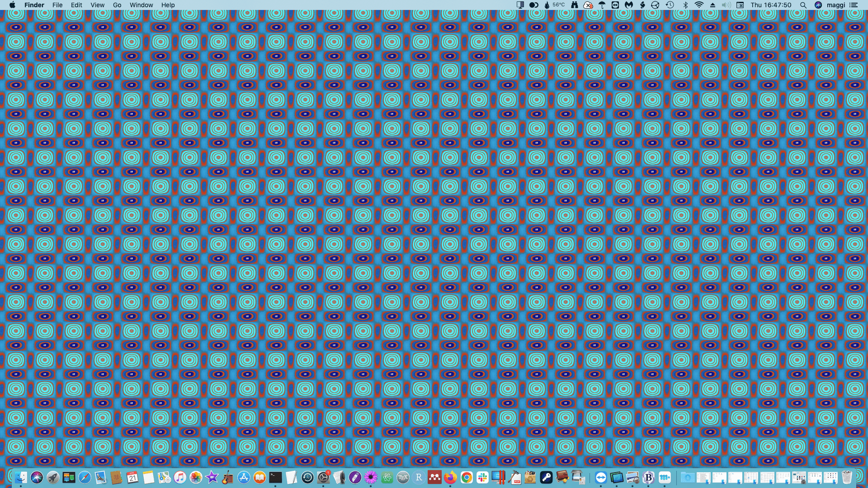The image size is (868, 488).
Task: Open Spotlight search magnifier
Action: [x=803, y=5]
